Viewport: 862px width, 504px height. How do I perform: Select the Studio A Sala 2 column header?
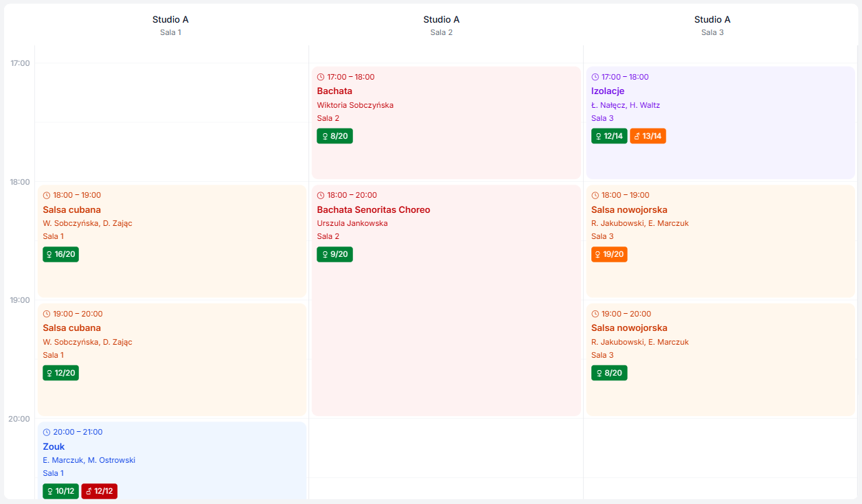tap(442, 25)
